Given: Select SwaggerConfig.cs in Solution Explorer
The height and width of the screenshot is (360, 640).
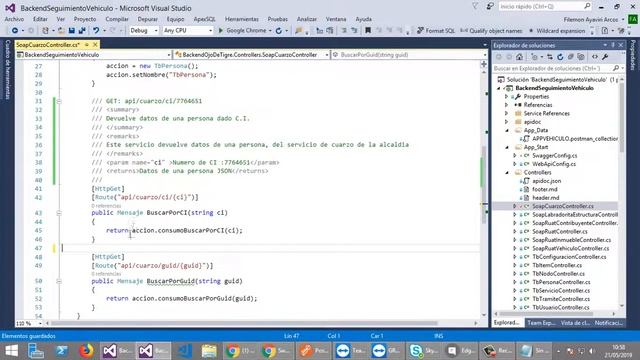Looking at the screenshot, I should point(554,156).
